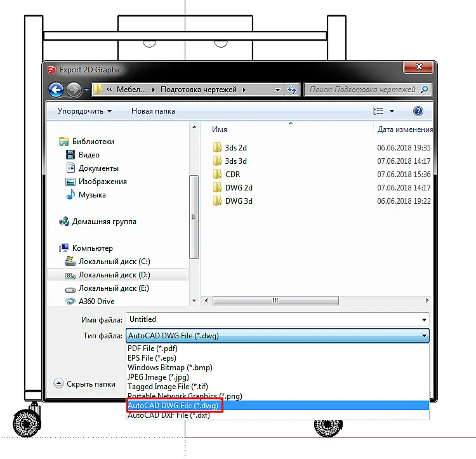Choose PDF File (*.pdf) type

pyautogui.click(x=277, y=349)
